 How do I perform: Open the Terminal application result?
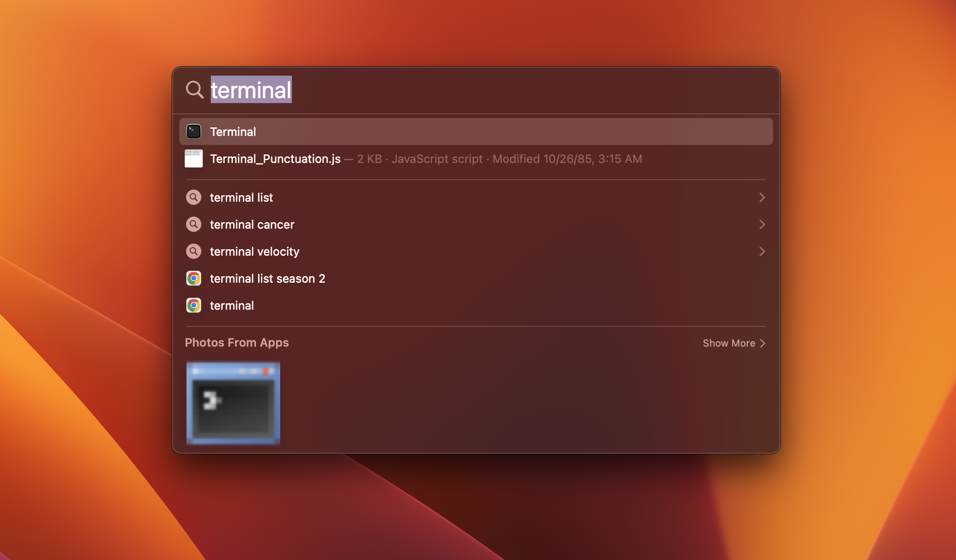point(233,131)
